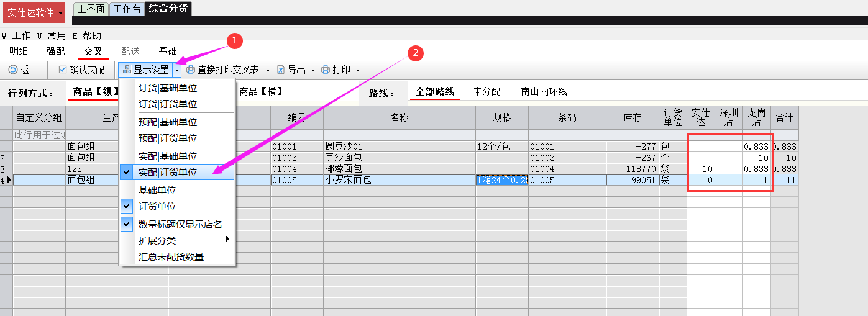Open the 基础 sub-tab
This screenshot has width=868, height=316.
[168, 52]
